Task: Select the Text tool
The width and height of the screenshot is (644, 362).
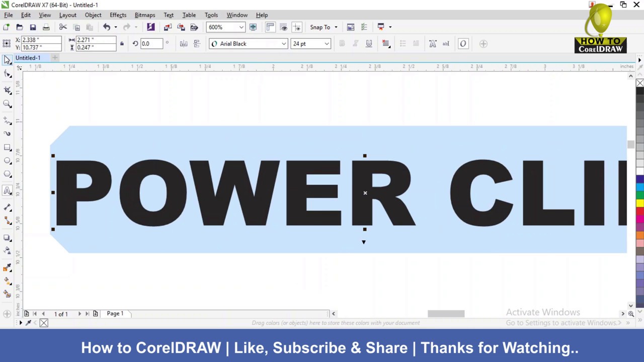Action: (8, 190)
